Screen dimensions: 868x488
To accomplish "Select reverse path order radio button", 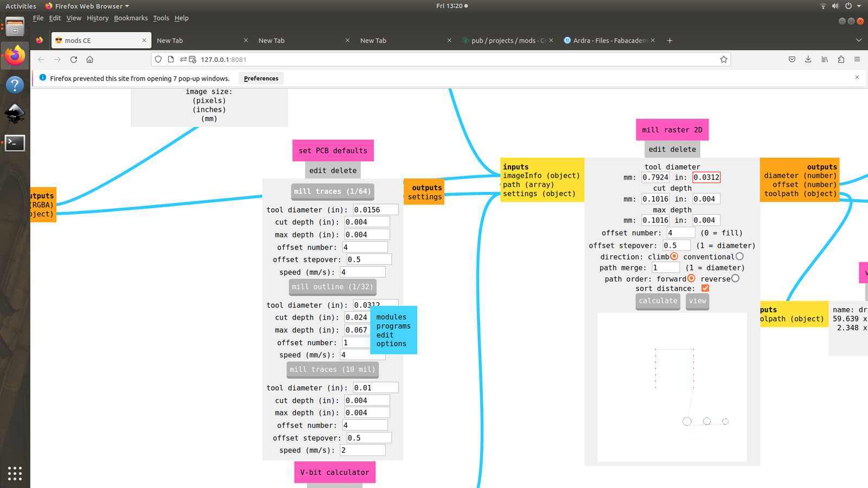I will 735,279.
